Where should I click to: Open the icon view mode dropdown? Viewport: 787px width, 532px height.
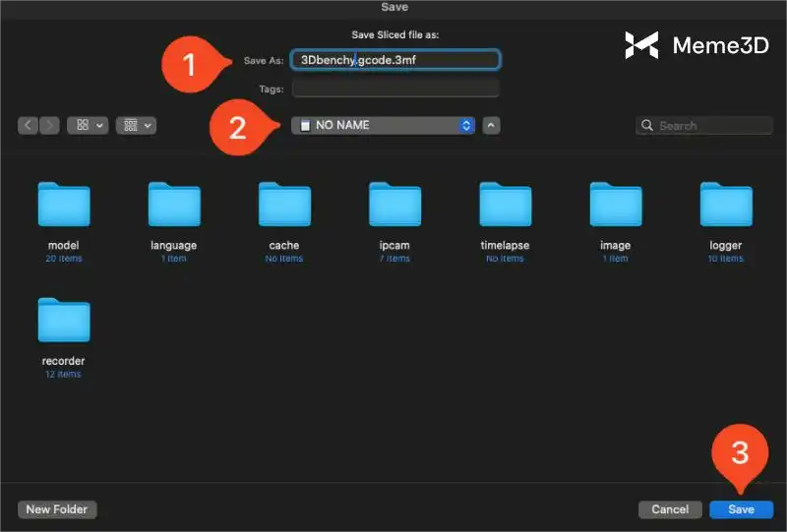coord(88,126)
